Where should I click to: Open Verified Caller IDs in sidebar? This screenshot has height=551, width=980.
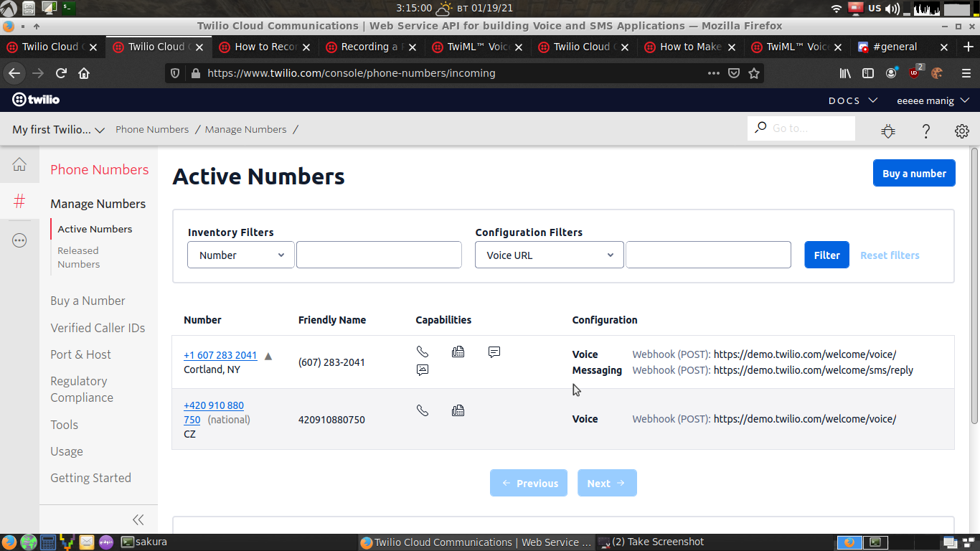tap(98, 328)
